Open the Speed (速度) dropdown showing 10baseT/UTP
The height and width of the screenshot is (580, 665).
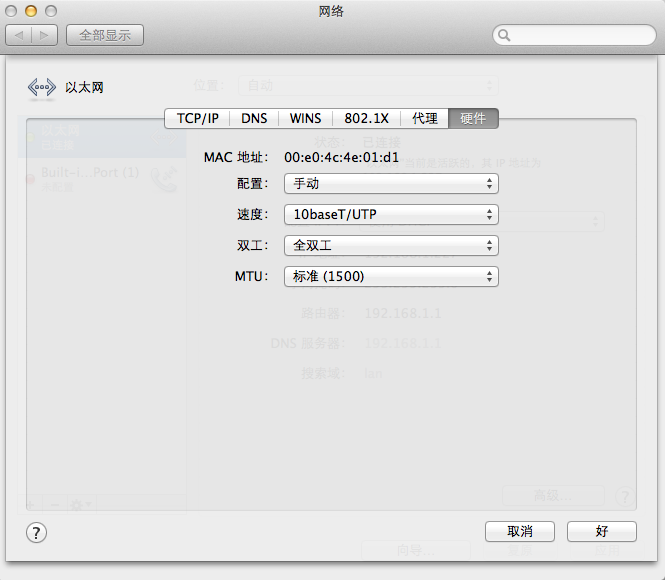coord(391,215)
